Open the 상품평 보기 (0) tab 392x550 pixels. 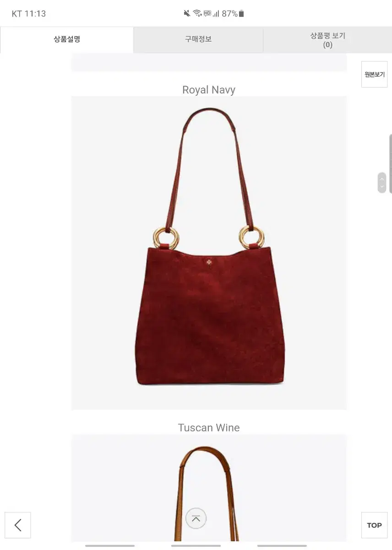coord(327,40)
